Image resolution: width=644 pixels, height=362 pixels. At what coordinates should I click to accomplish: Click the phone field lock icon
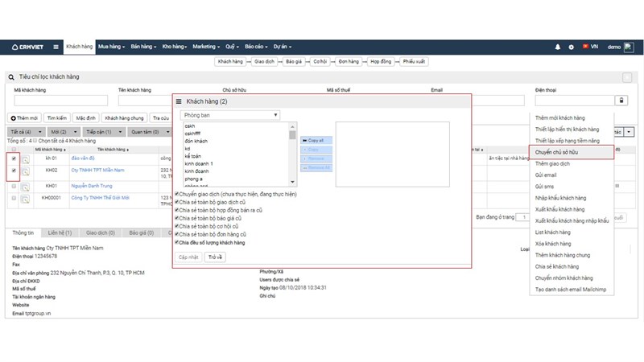click(x=621, y=101)
